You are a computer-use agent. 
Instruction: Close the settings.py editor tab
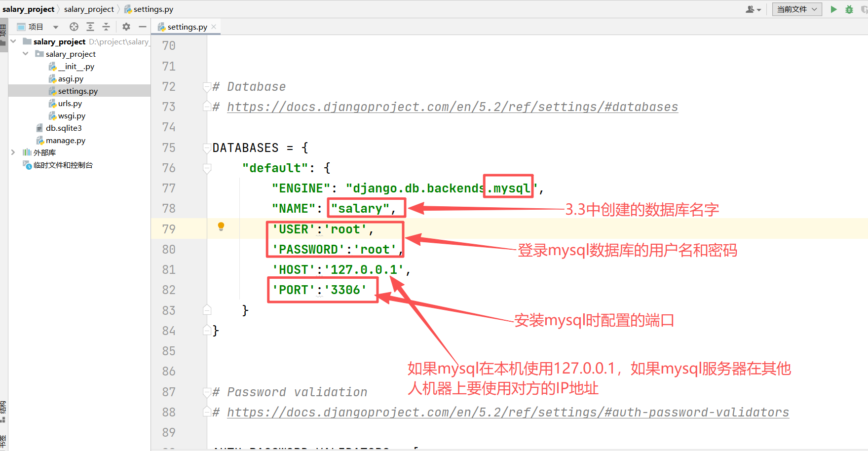click(x=214, y=27)
